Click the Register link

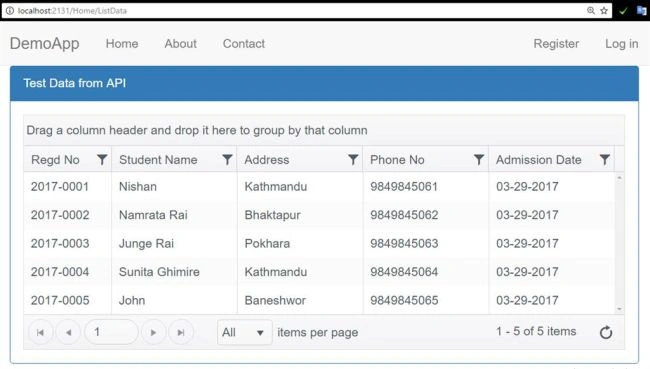click(556, 44)
